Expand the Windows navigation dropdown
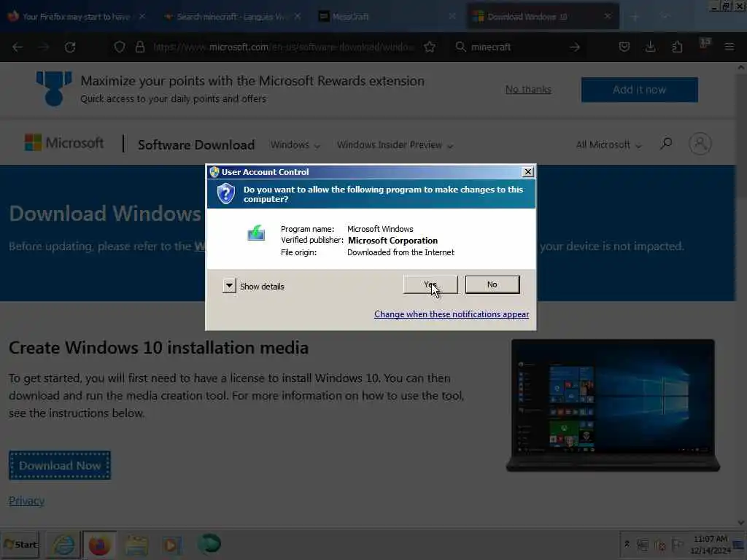Screen dimensions: 747x560 point(295,145)
